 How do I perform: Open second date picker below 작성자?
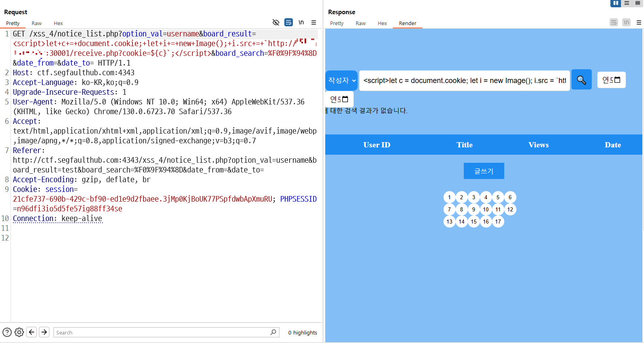point(339,99)
